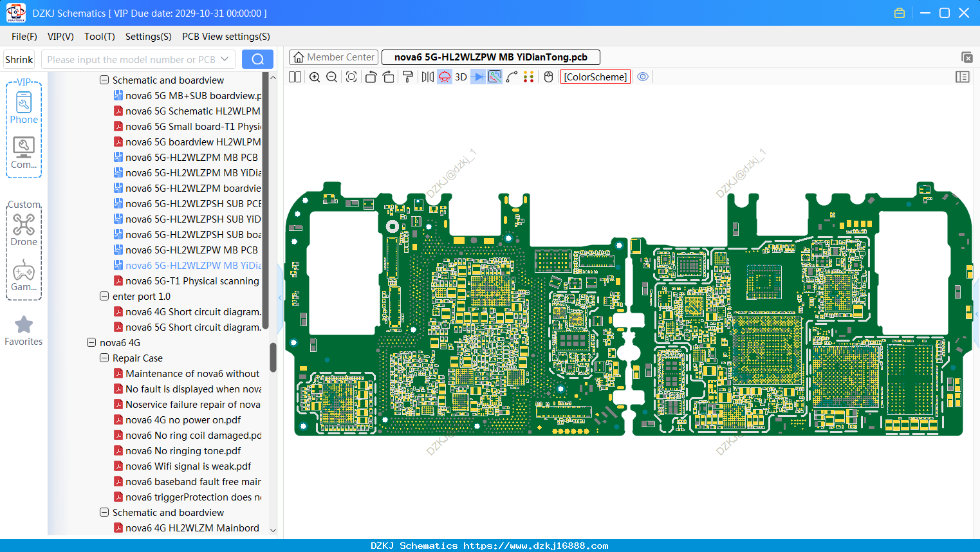
Task: Open PCB View settings(S) menu
Action: [226, 37]
